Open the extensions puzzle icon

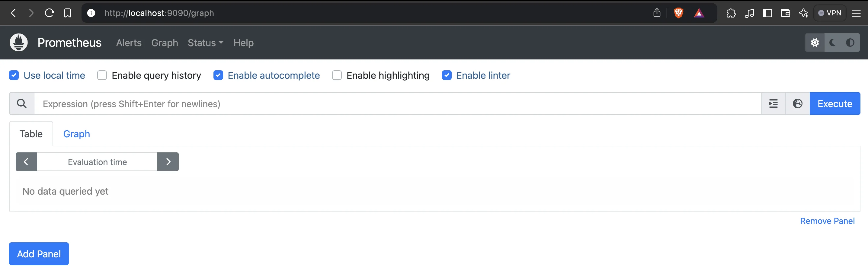coord(731,13)
